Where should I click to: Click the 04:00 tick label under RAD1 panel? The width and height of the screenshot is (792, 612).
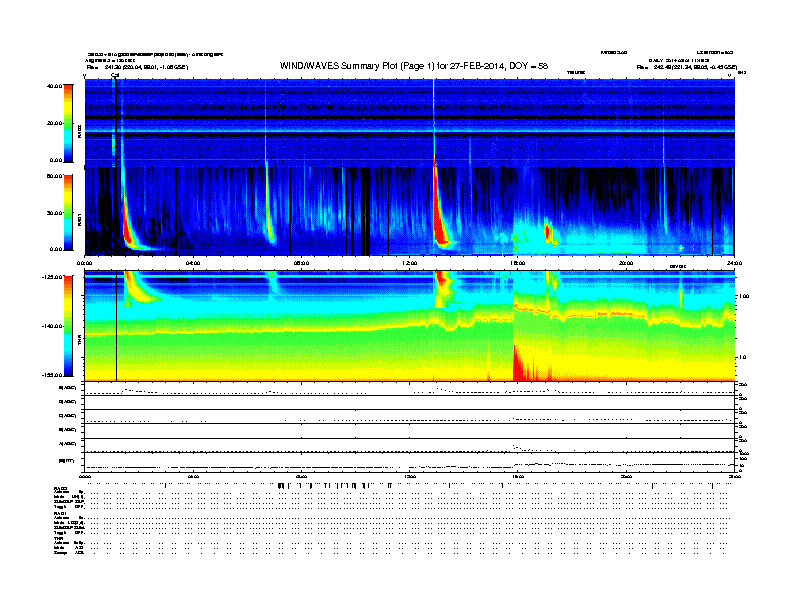pyautogui.click(x=193, y=263)
